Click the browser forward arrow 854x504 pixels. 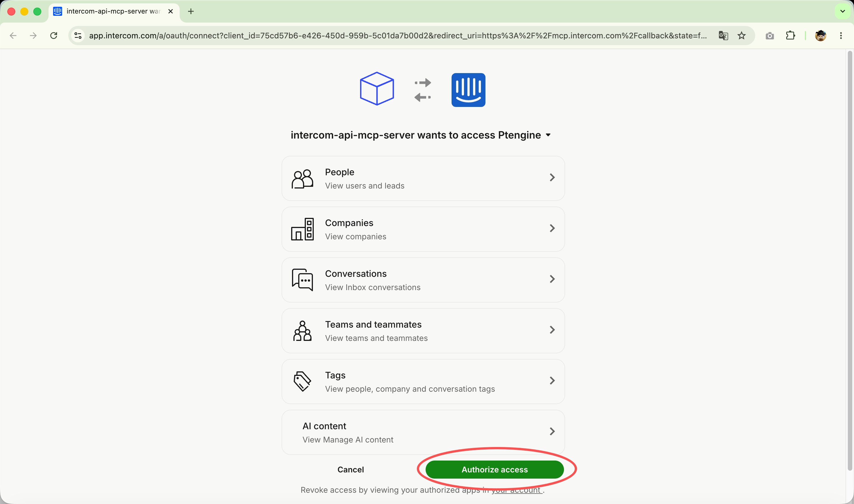[x=33, y=36]
